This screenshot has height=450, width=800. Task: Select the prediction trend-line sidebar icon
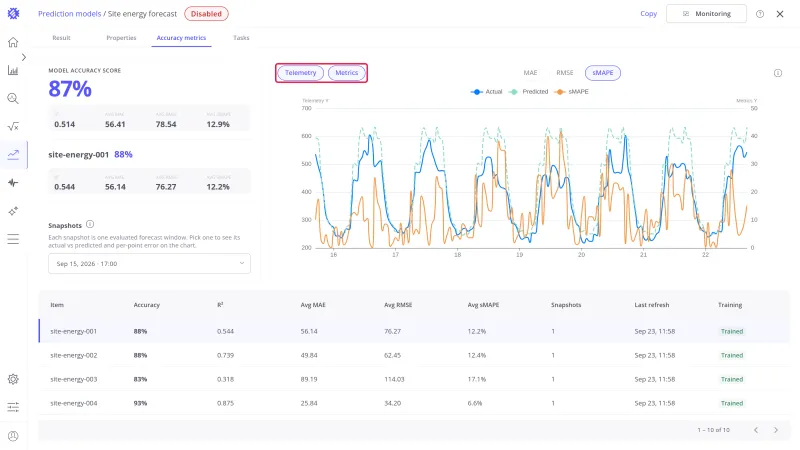(13, 155)
